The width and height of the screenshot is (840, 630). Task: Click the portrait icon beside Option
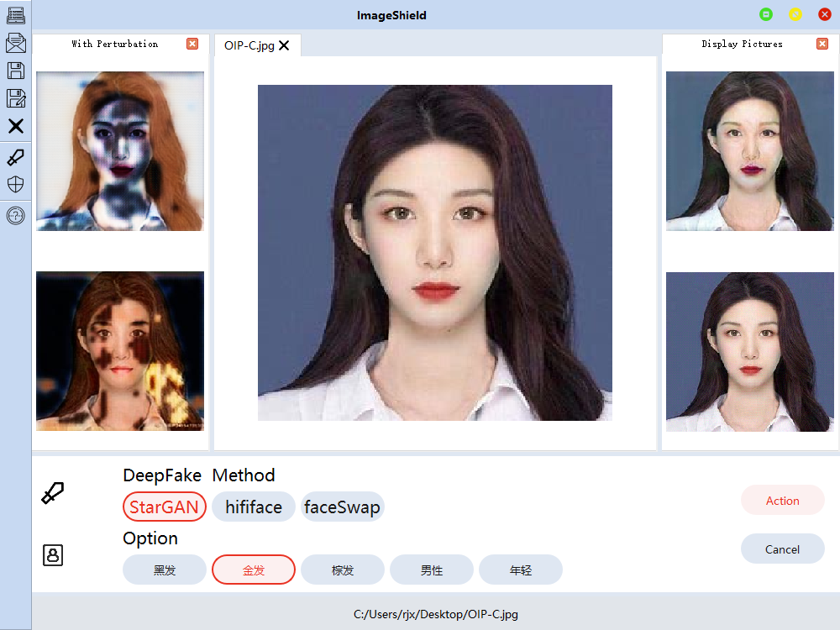(53, 555)
